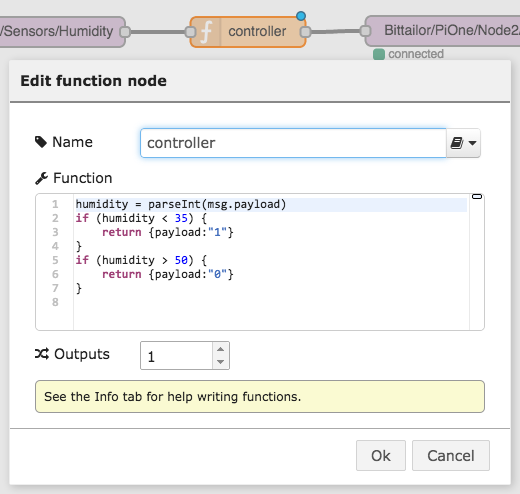Click the return payload "1" code line
This screenshot has width=520, height=494.
(168, 232)
